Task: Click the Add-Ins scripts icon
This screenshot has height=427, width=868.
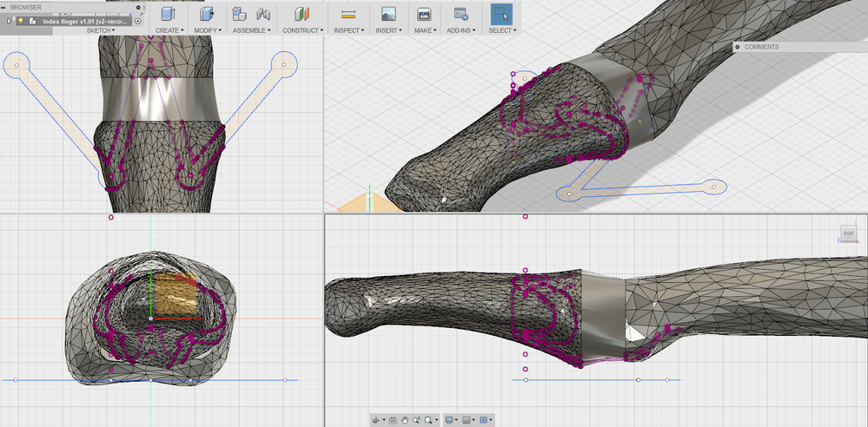Action: pyautogui.click(x=461, y=14)
